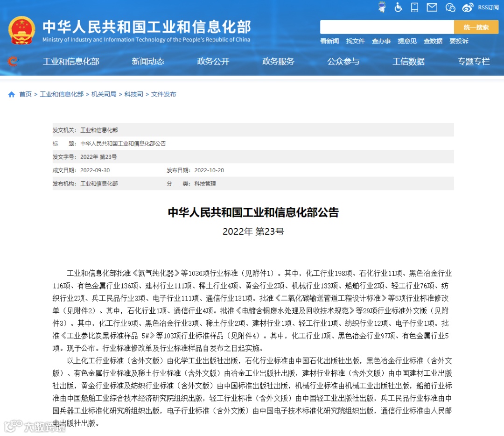Go to 科技司 in the breadcrumb
Viewport: 504px width, 436px height.
click(x=134, y=94)
